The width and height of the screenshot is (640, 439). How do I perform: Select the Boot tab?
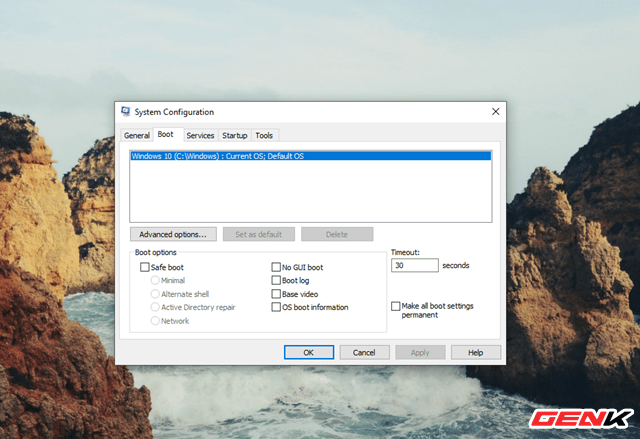pyautogui.click(x=165, y=134)
